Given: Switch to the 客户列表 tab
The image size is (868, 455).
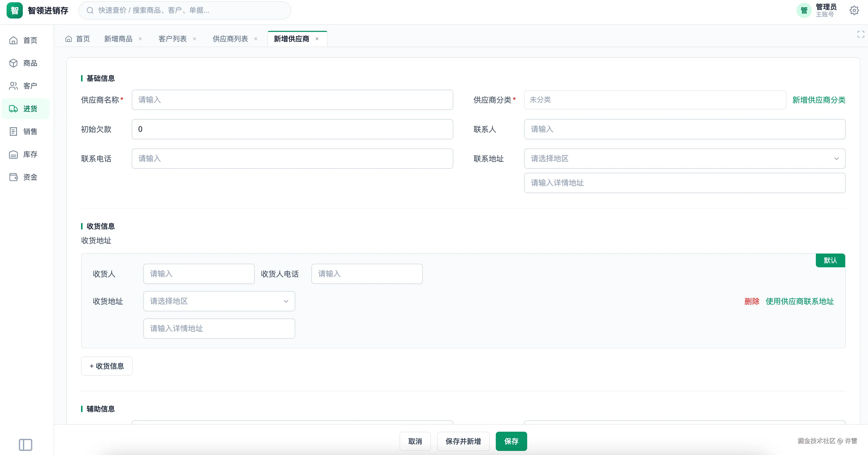Looking at the screenshot, I should pyautogui.click(x=172, y=39).
